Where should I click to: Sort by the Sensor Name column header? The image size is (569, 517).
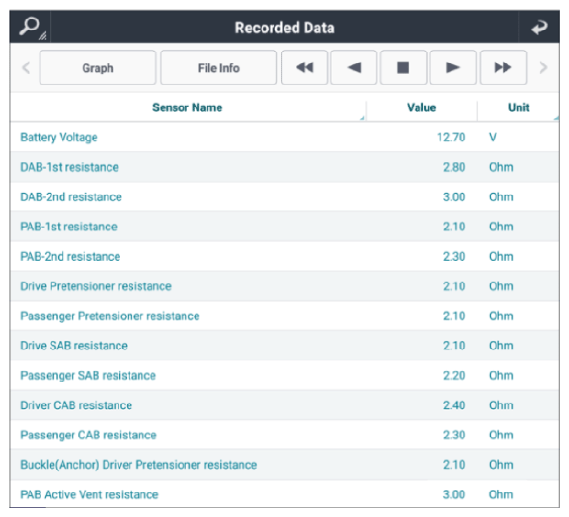(187, 107)
